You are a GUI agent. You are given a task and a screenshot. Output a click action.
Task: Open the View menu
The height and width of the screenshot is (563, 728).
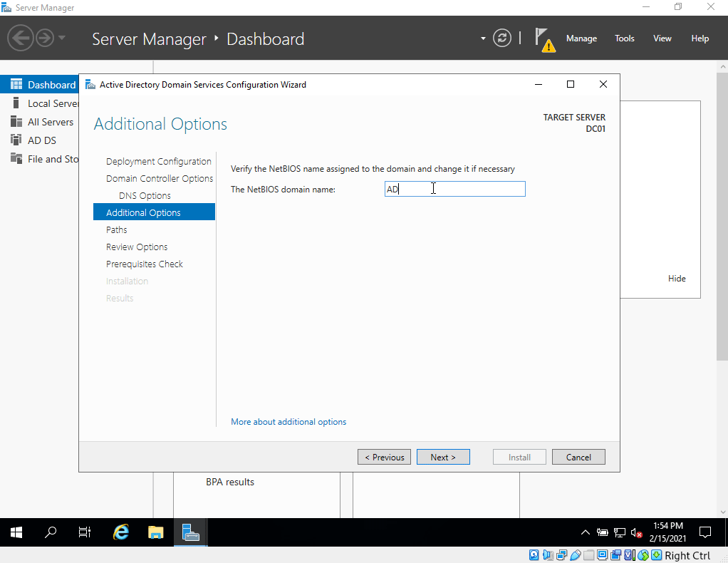[662, 38]
